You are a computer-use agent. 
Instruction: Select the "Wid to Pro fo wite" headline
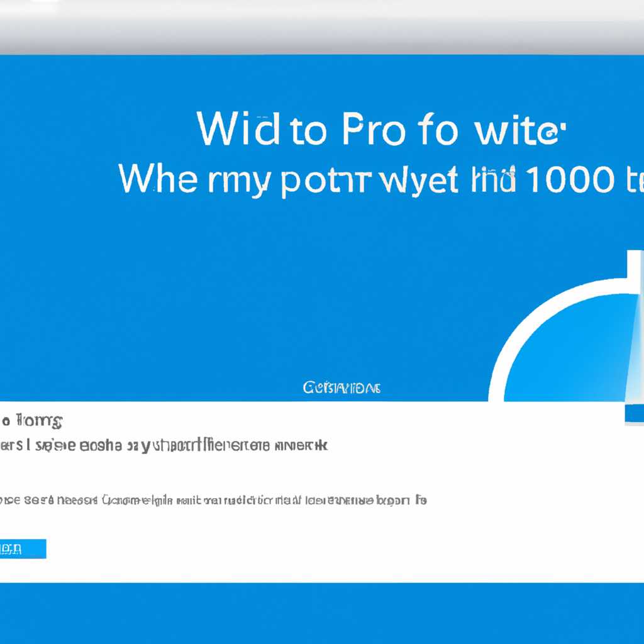[x=381, y=128]
